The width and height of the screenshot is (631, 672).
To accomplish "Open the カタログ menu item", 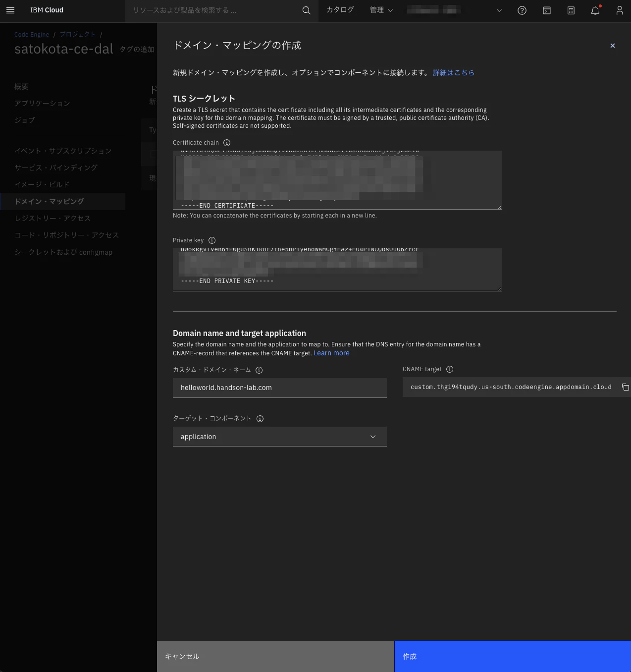I will pyautogui.click(x=340, y=10).
